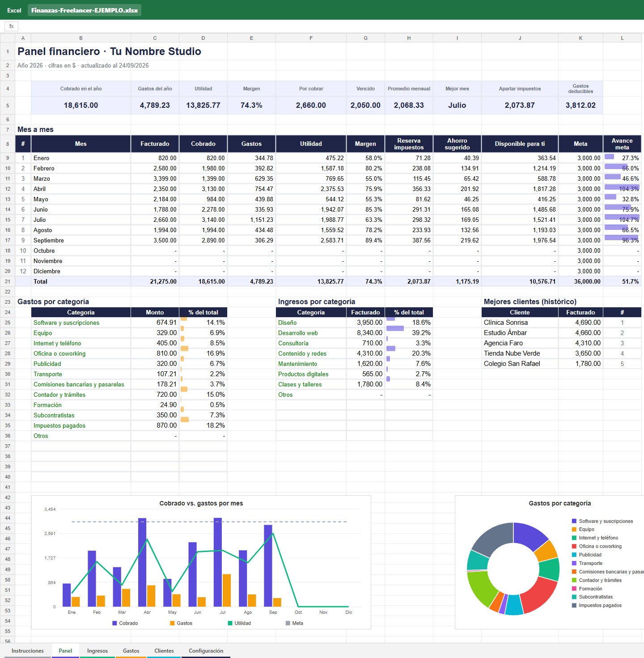The image size is (644, 658).
Task: Click the Julio avance meta cell 104.7%
Action: (x=622, y=220)
